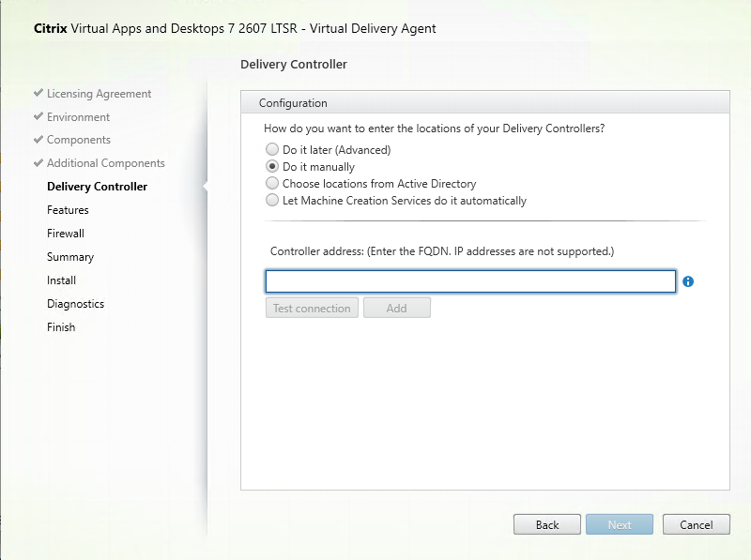
Task: Select the Delivery Controller step
Action: coord(98,187)
